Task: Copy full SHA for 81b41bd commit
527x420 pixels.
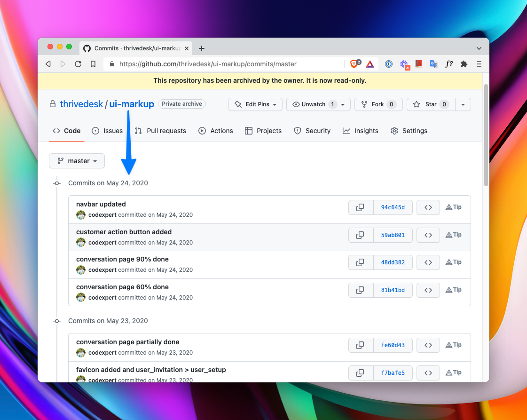Action: coord(361,290)
